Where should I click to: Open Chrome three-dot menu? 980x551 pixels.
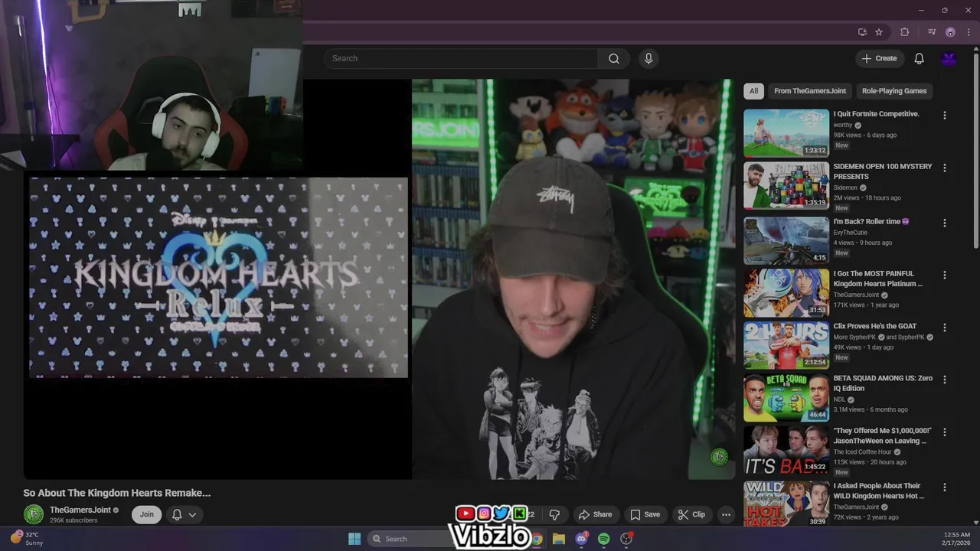pos(969,32)
